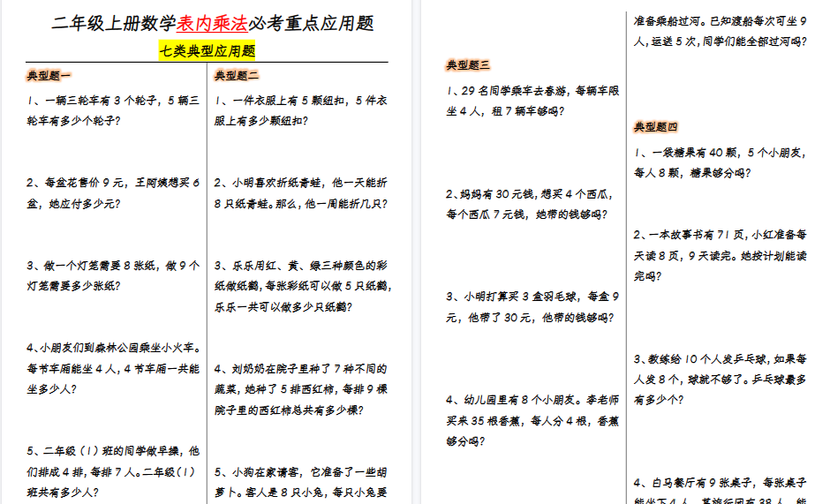Click the question about 一辆三轮车有3个轮子

[113, 110]
